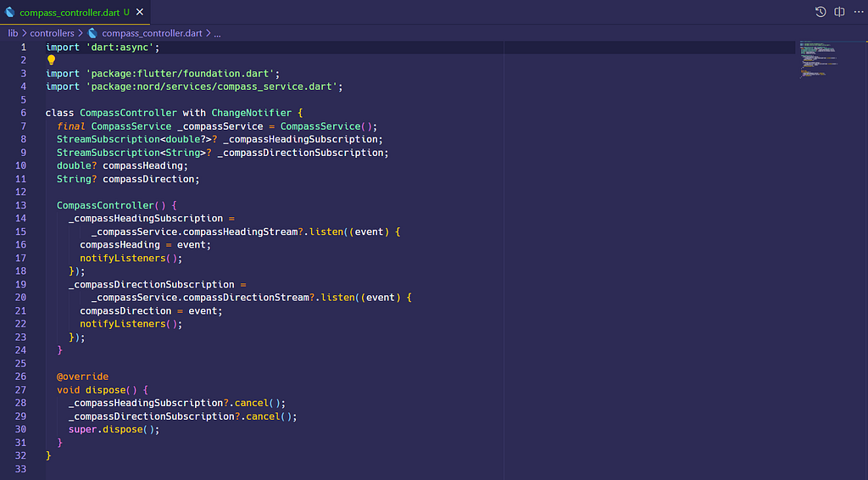Open the lib breadcrumb segment
Image resolution: width=868 pixels, height=480 pixels.
pos(13,33)
